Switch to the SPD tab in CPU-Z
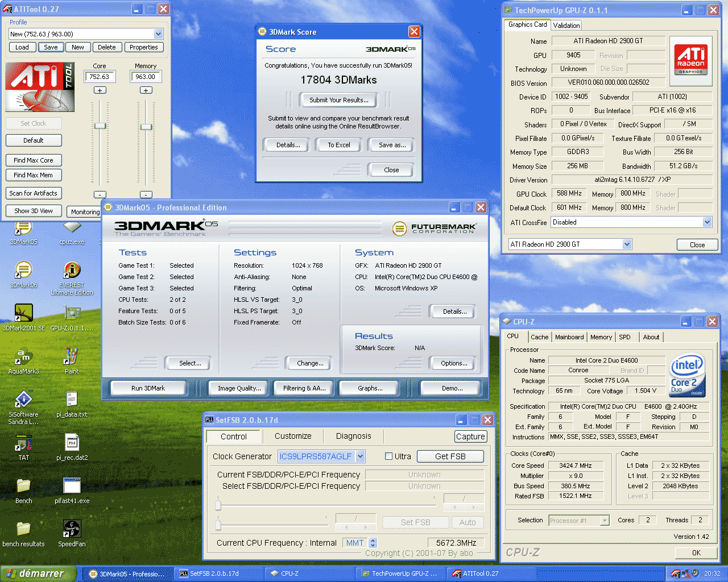This screenshot has height=582, width=728. (624, 337)
